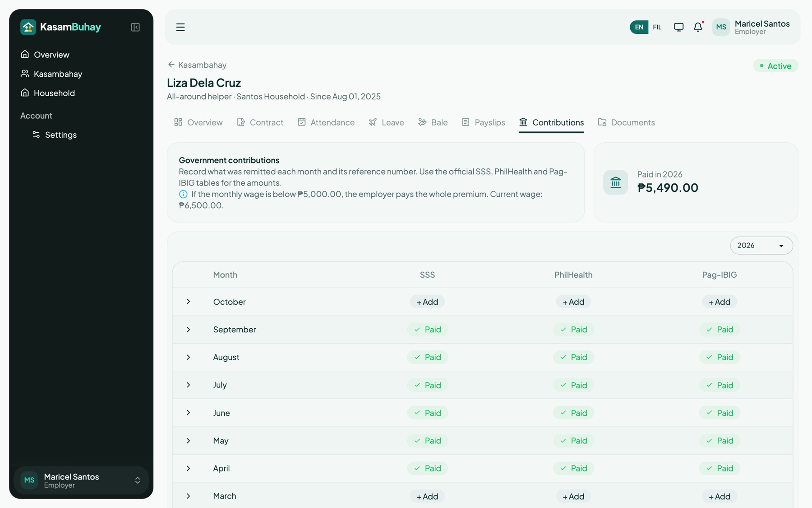Image resolution: width=812 pixels, height=508 pixels.
Task: Open Kasambahay in the sidebar
Action: coord(51,74)
